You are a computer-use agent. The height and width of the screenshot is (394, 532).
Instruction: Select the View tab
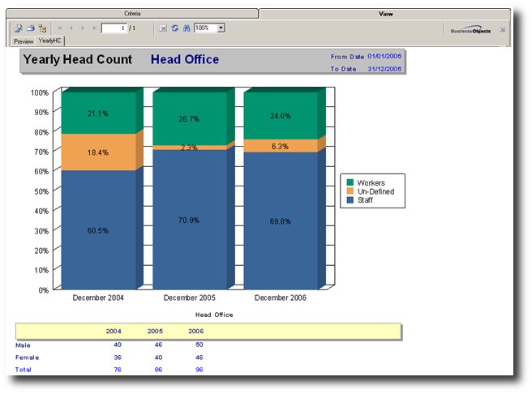[386, 14]
